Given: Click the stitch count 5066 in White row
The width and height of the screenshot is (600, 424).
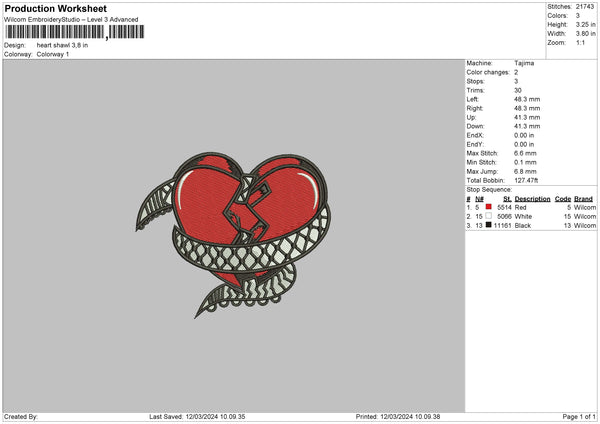Looking at the screenshot, I should (x=504, y=217).
